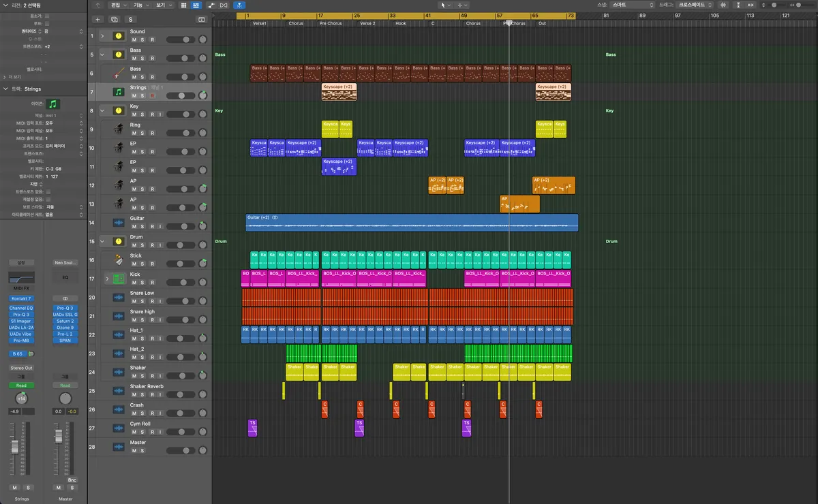Mute the Guitar track
The height and width of the screenshot is (504, 818).
[134, 226]
